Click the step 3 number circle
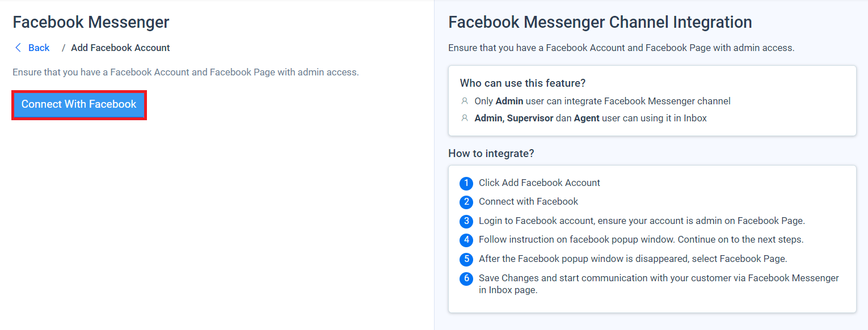 point(466,221)
